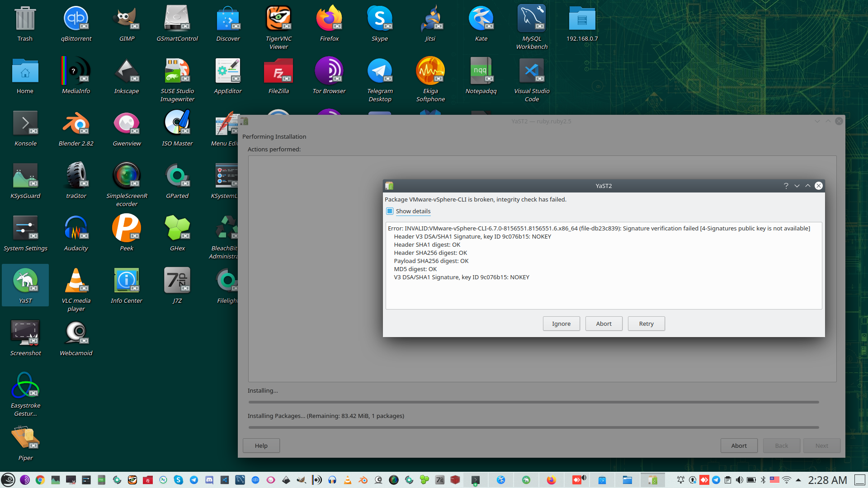The height and width of the screenshot is (488, 868).
Task: Open the Wi-Fi network tray menu
Action: pos(787,480)
